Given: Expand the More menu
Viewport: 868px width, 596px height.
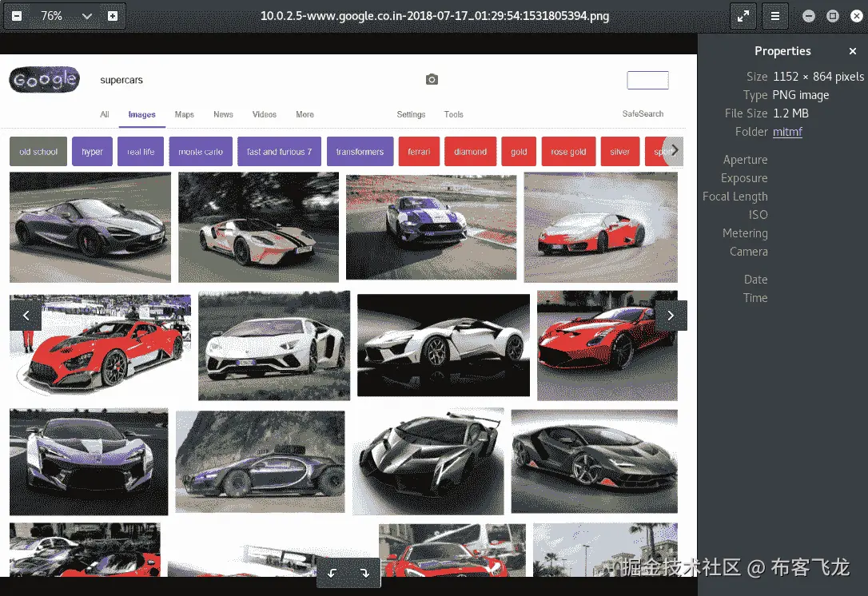Looking at the screenshot, I should [x=305, y=114].
